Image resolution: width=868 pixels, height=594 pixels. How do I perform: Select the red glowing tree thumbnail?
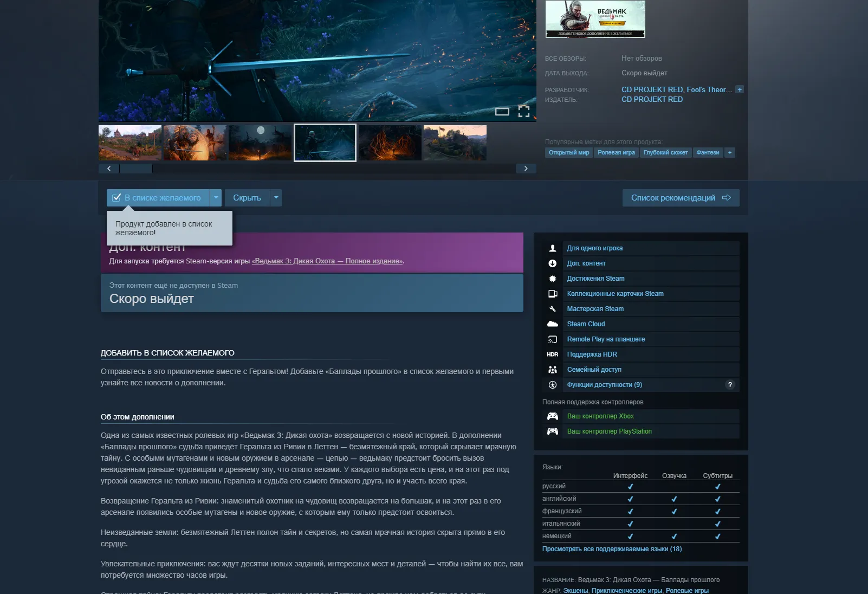point(390,143)
